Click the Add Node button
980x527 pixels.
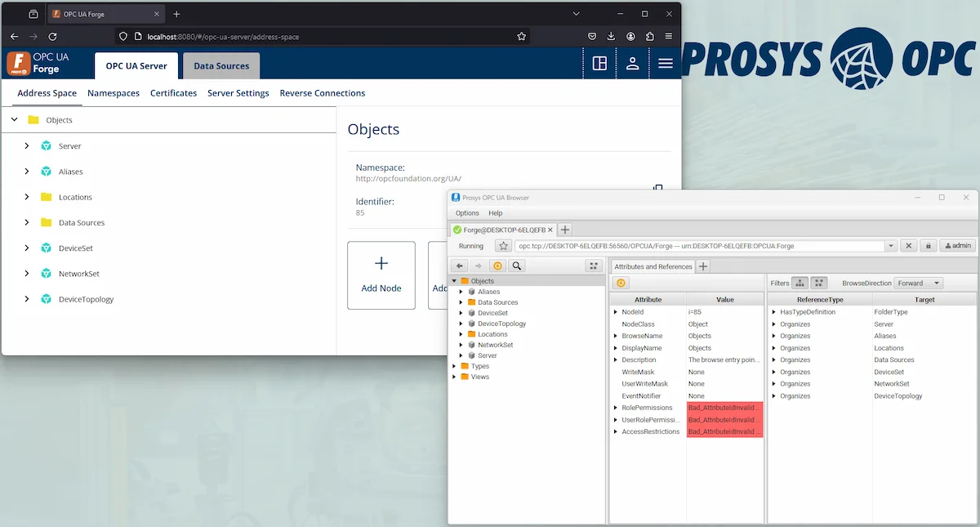pyautogui.click(x=381, y=275)
